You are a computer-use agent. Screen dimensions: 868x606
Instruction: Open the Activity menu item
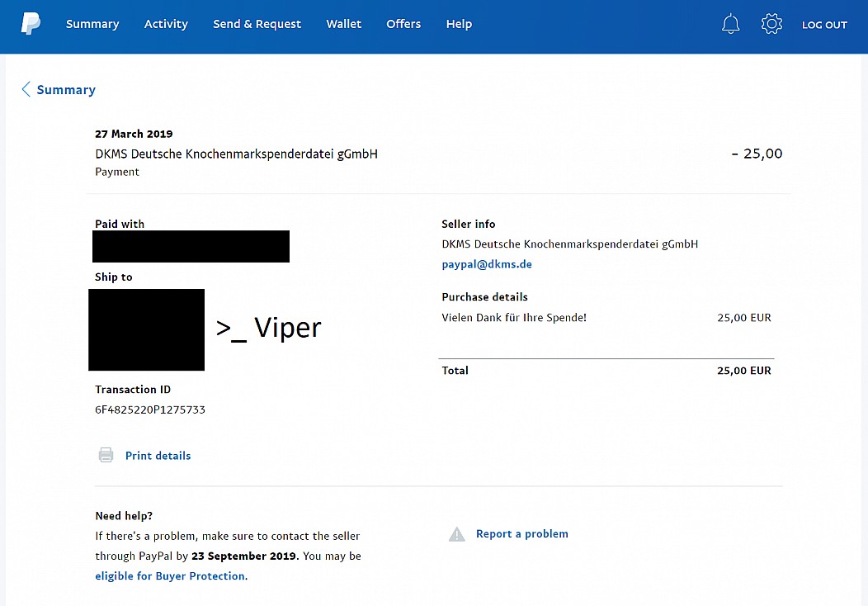[166, 24]
